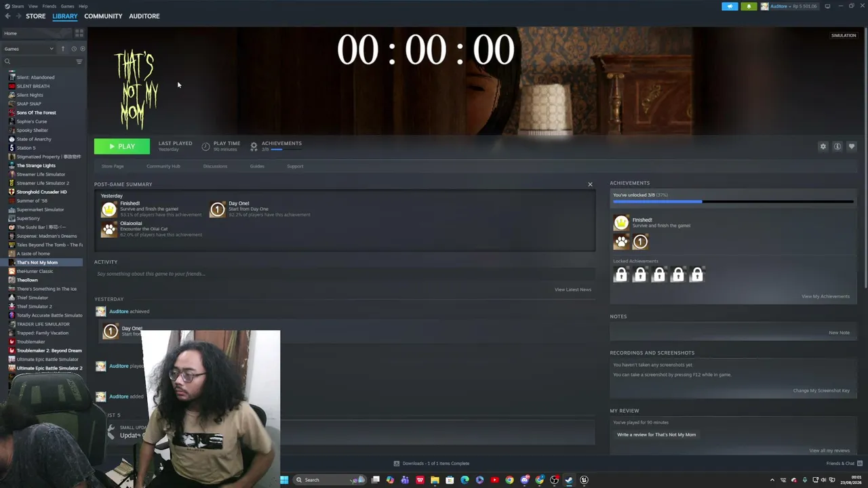Launch the game with the green PLAY button
868x488 pixels.
point(122,146)
